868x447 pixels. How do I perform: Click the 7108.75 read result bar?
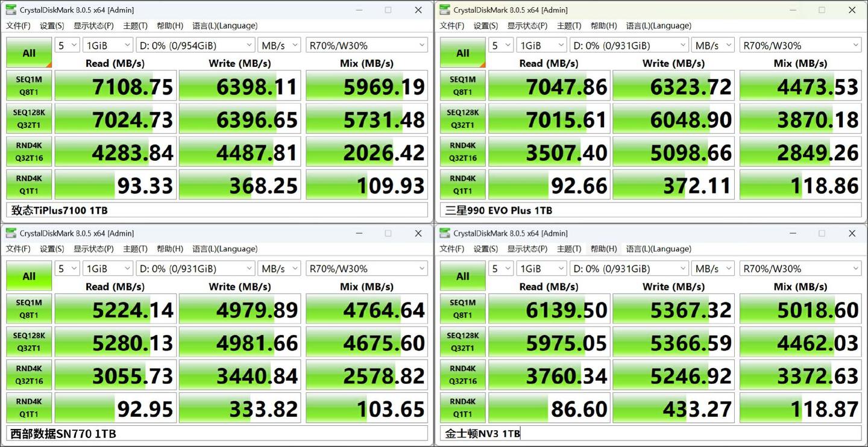point(116,86)
